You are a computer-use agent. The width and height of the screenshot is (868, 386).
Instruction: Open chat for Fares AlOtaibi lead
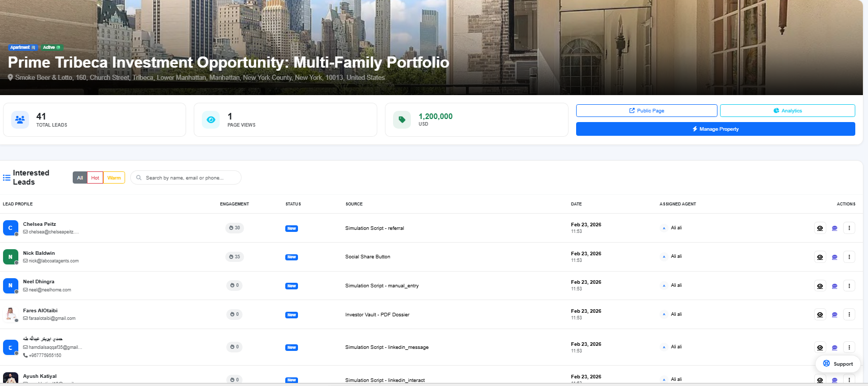click(834, 315)
